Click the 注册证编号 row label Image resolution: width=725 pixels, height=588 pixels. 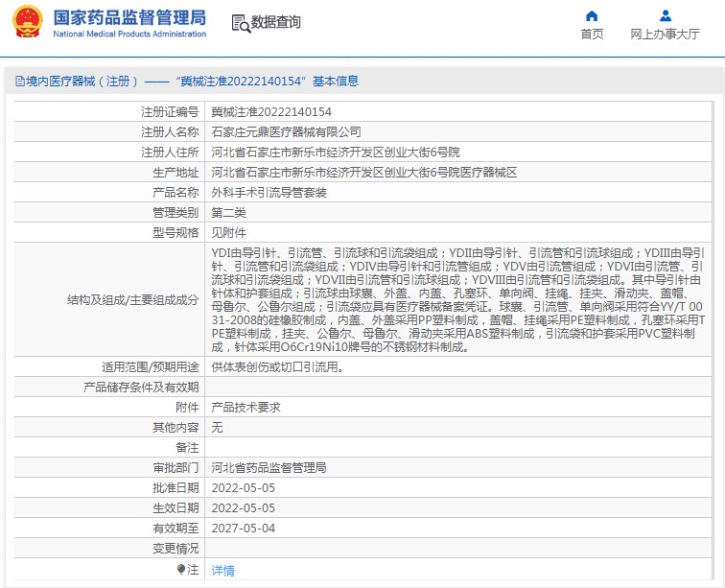(170, 112)
